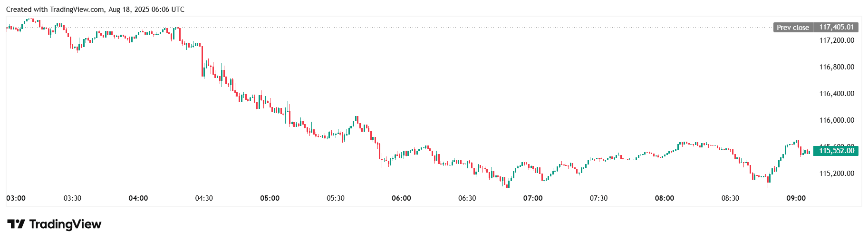Click the TradingView logo icon

point(16,224)
